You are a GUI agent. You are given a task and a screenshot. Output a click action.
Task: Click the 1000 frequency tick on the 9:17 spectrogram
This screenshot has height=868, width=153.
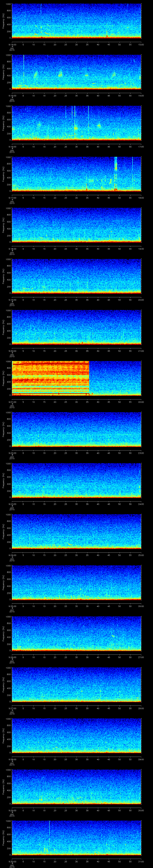point(8,157)
